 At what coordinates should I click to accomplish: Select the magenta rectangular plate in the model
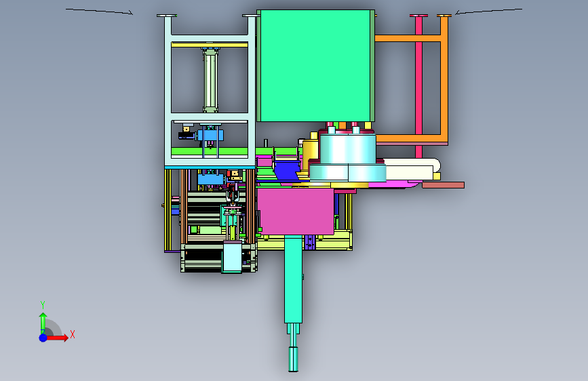(296, 212)
